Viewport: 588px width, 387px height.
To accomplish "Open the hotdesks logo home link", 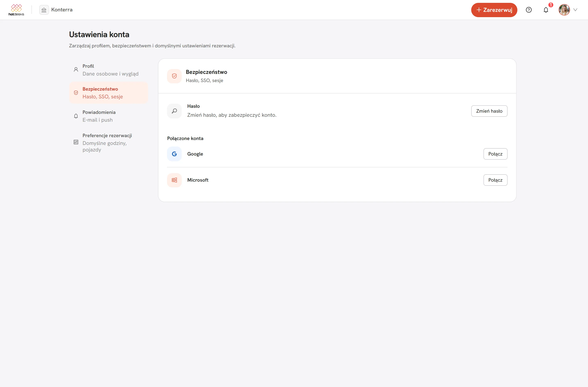I will 16,10.
